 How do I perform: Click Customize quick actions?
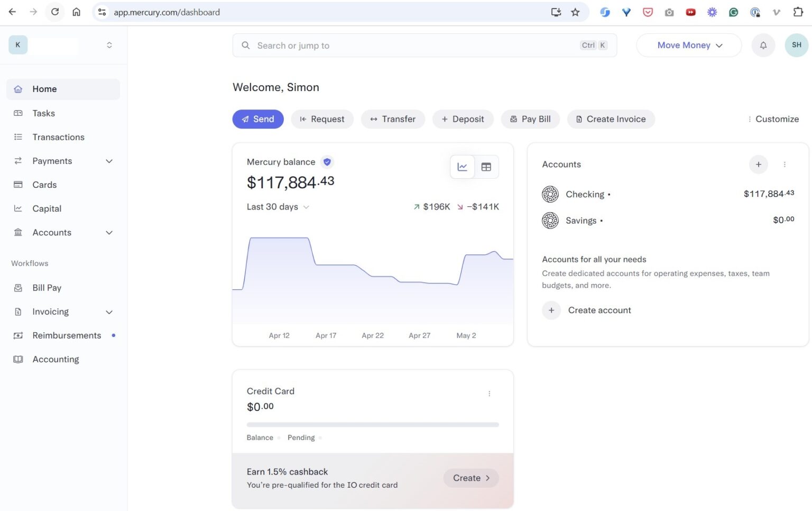click(x=773, y=119)
